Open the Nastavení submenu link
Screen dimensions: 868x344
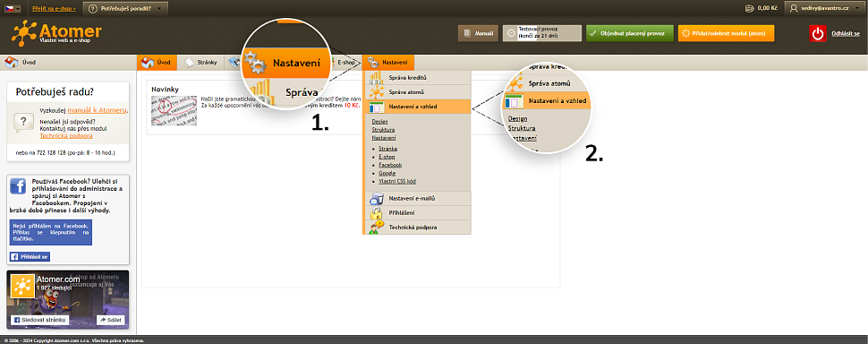[x=384, y=137]
